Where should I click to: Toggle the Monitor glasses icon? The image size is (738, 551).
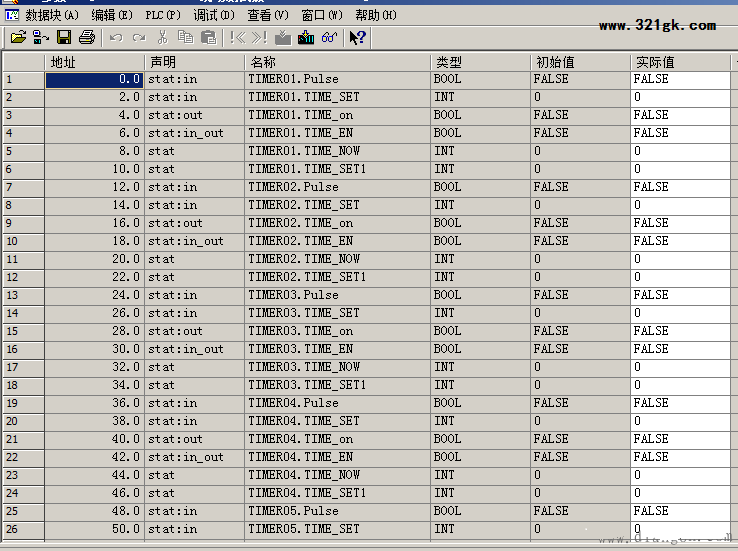click(x=328, y=37)
